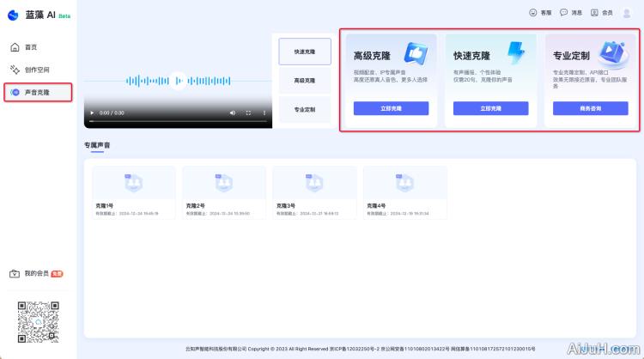Go to 首页 in the sidebar
This screenshot has height=359, width=644.
tap(31, 46)
